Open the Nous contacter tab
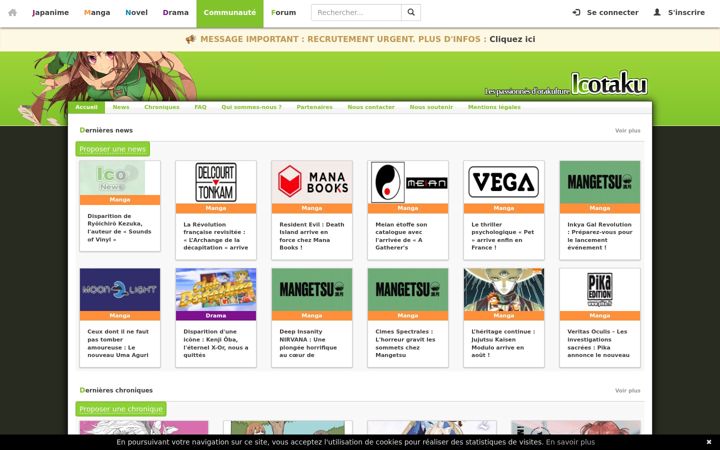 pyautogui.click(x=371, y=107)
